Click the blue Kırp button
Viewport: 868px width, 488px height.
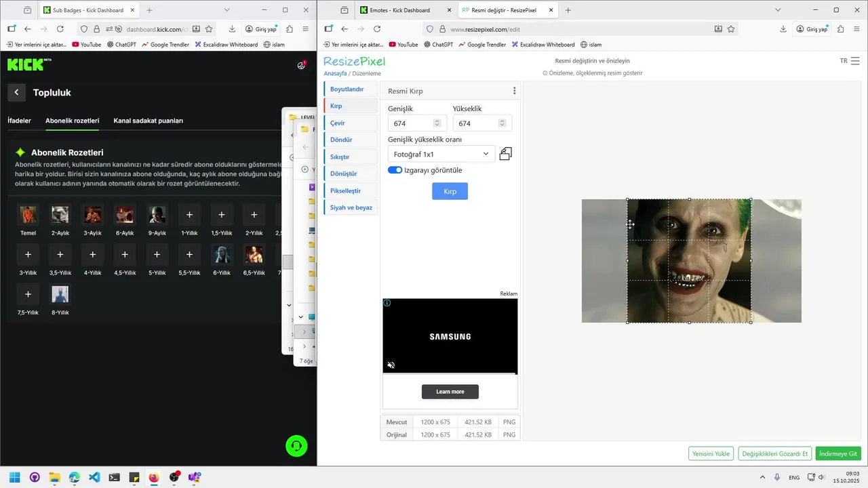pyautogui.click(x=450, y=191)
